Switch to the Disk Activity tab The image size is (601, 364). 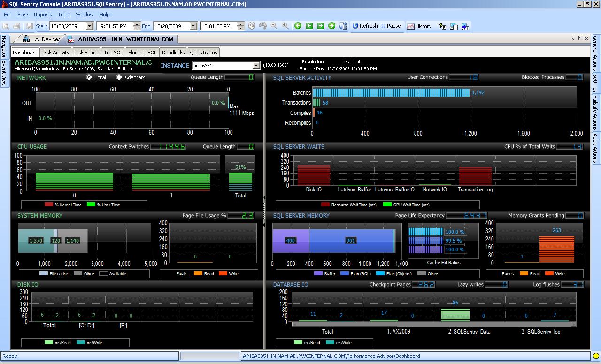(56, 53)
